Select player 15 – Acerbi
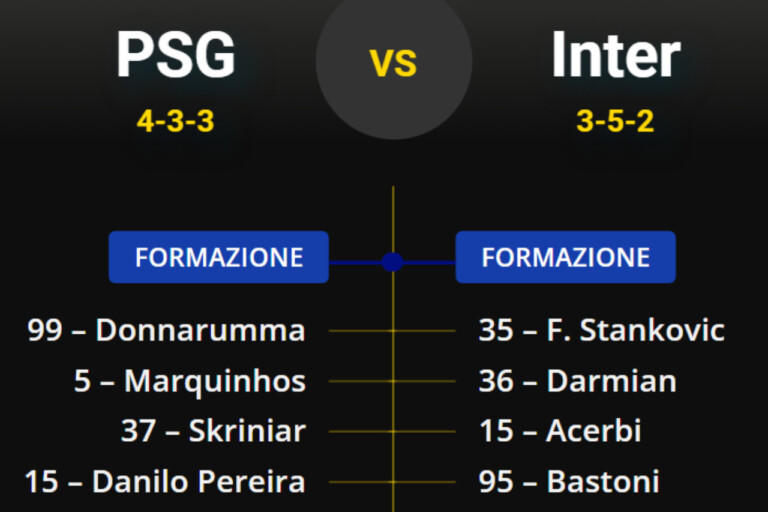768x512 pixels. tap(559, 431)
